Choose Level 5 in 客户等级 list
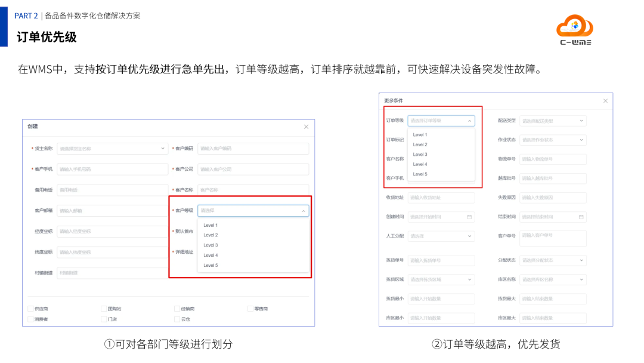Viewport: 644px width, 363px height. (x=253, y=265)
